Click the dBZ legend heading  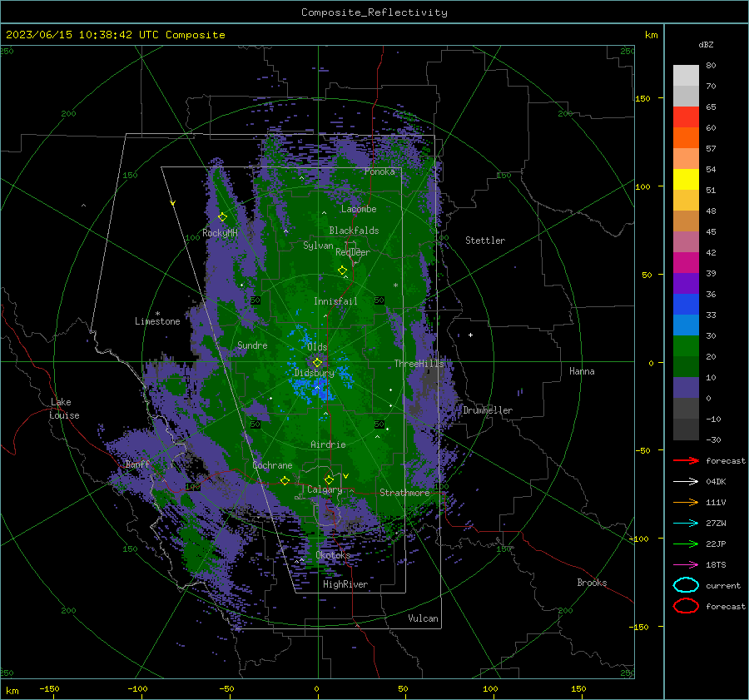(706, 44)
